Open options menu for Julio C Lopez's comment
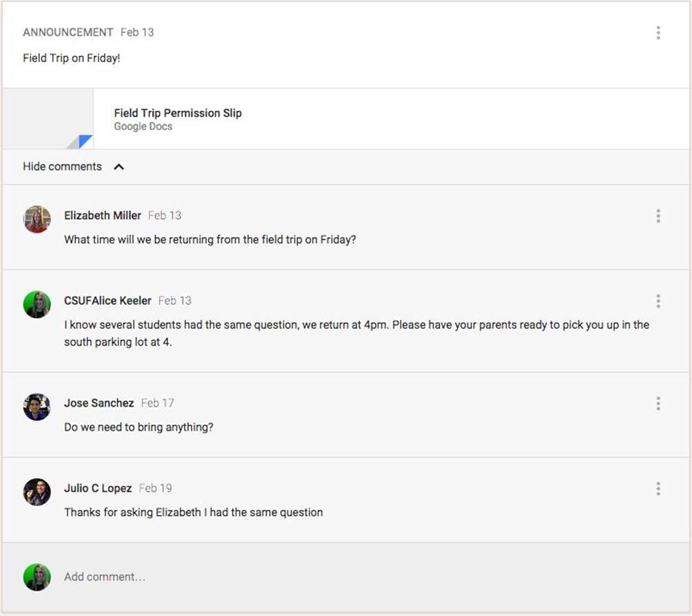The image size is (692, 616). pos(658,489)
